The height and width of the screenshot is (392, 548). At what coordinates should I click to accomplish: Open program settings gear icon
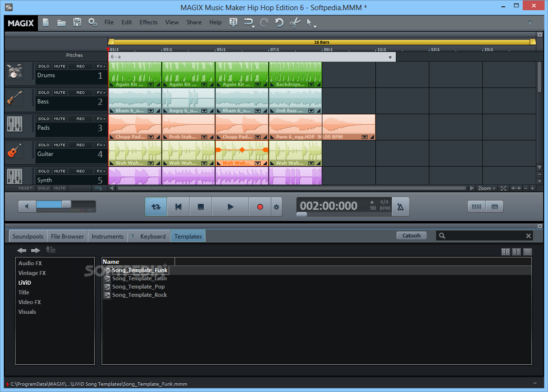(92, 22)
